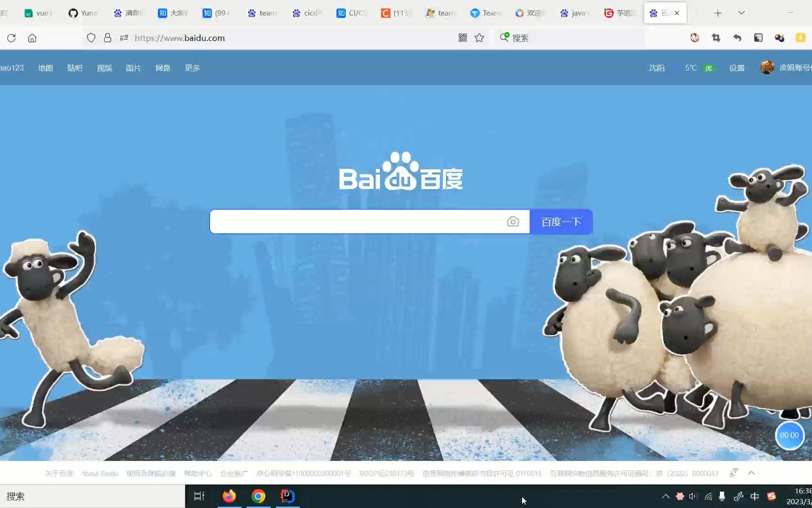Expand the list all tabs dropdown arrow

(742, 13)
